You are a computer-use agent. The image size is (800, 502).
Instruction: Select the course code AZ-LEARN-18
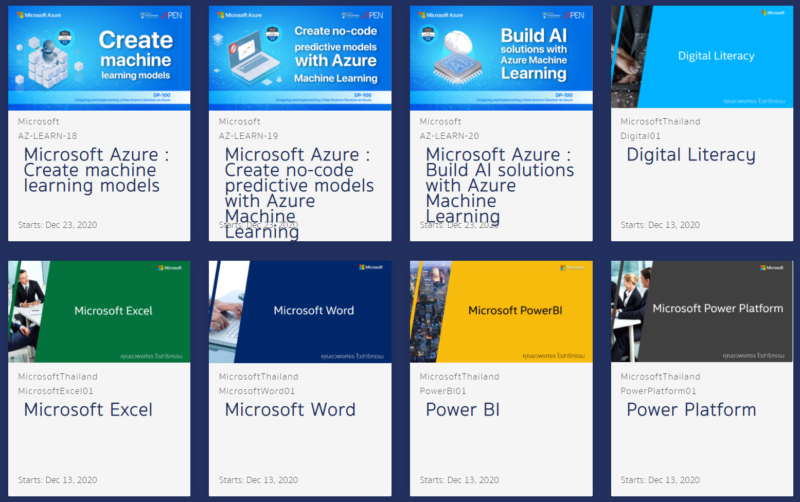(47, 136)
